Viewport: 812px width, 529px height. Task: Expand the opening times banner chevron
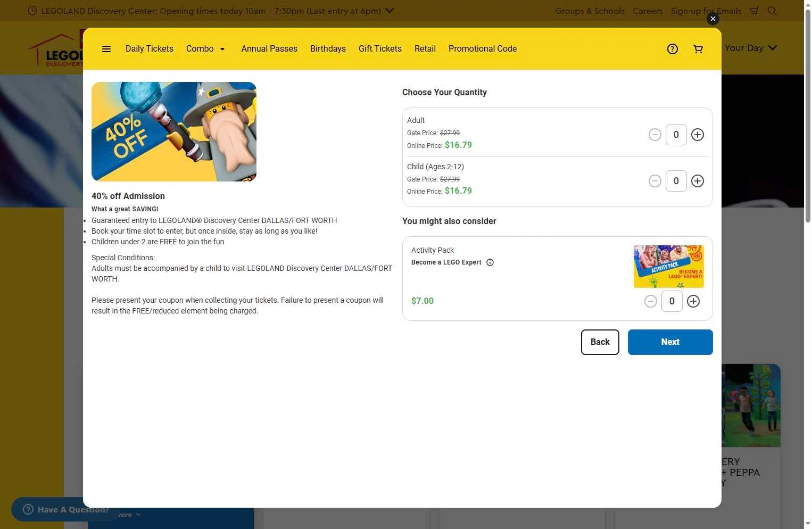tap(390, 11)
